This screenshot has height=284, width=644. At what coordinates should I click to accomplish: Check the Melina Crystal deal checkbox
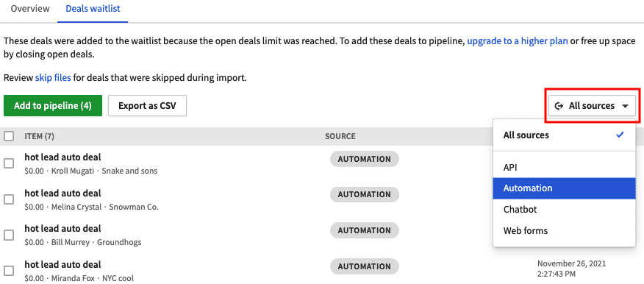pos(9,199)
